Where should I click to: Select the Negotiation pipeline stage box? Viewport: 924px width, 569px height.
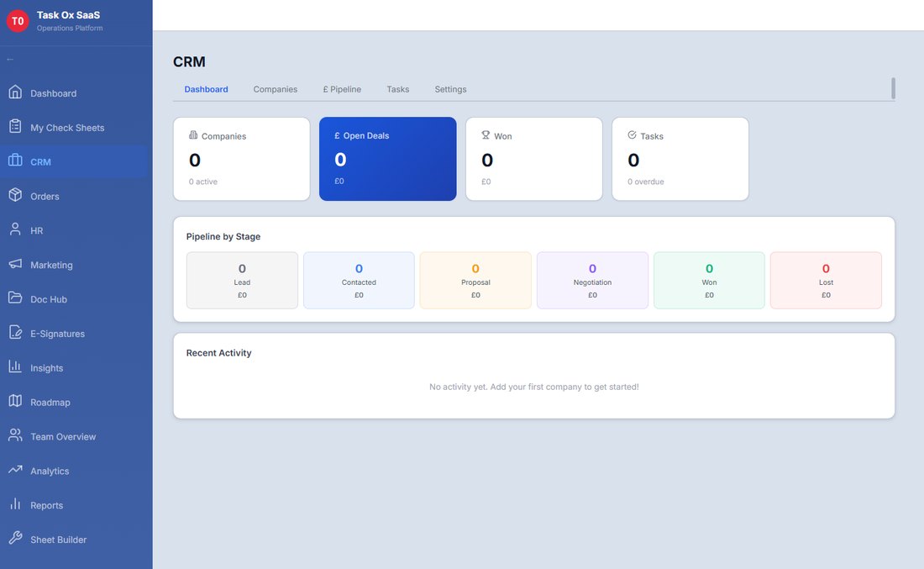(592, 280)
